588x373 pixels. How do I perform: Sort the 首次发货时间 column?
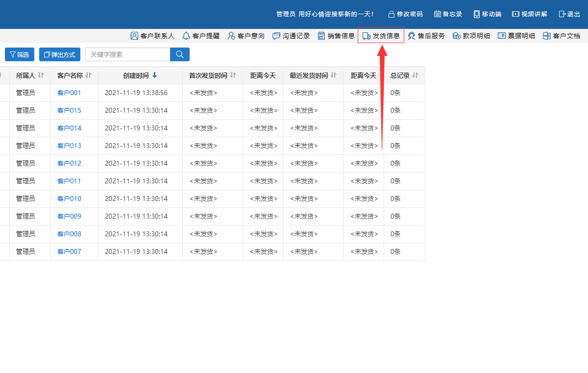pyautogui.click(x=233, y=75)
